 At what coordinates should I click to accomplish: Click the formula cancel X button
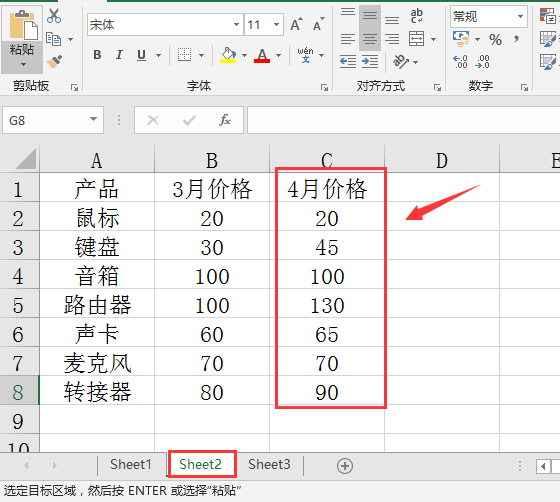click(x=153, y=120)
